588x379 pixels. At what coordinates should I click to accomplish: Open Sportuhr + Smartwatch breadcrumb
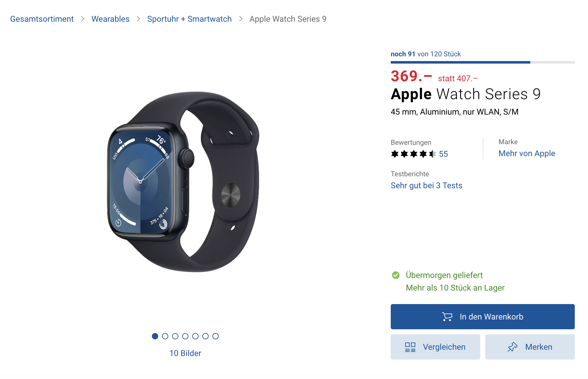[x=189, y=19]
